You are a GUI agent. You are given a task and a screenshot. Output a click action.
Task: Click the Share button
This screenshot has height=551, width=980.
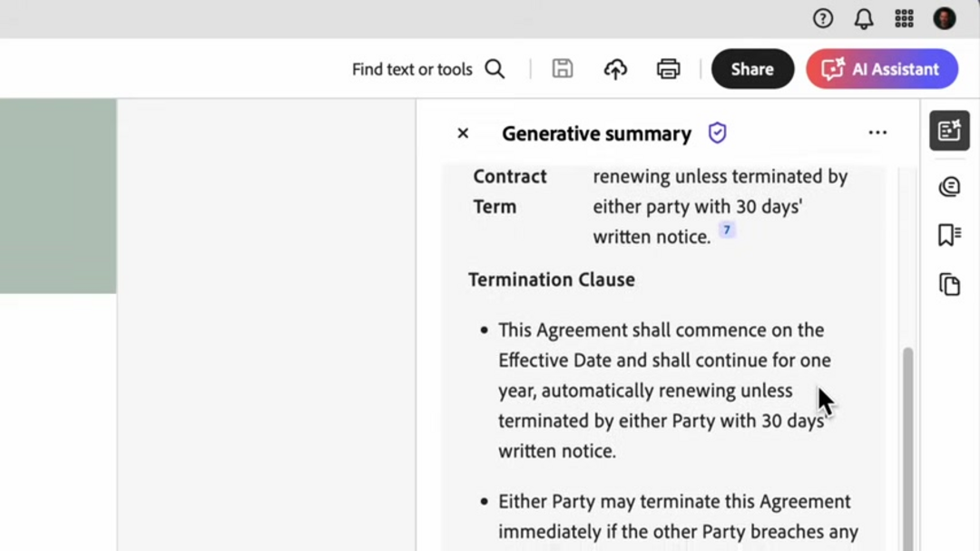click(x=752, y=69)
